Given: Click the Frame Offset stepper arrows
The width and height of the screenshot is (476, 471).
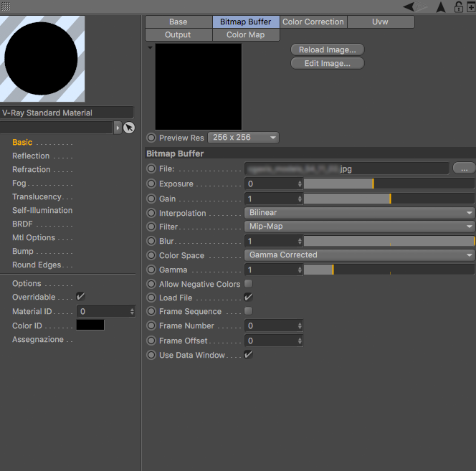Looking at the screenshot, I should pyautogui.click(x=300, y=341).
